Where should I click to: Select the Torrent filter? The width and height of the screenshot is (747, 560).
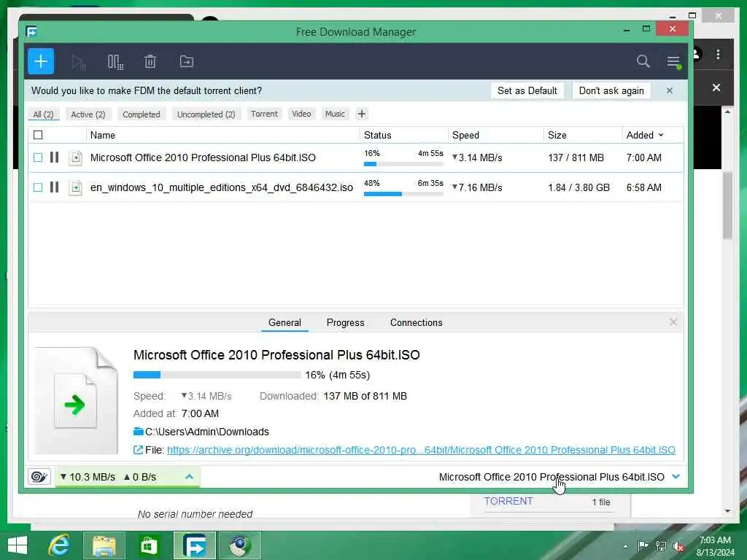point(264,114)
